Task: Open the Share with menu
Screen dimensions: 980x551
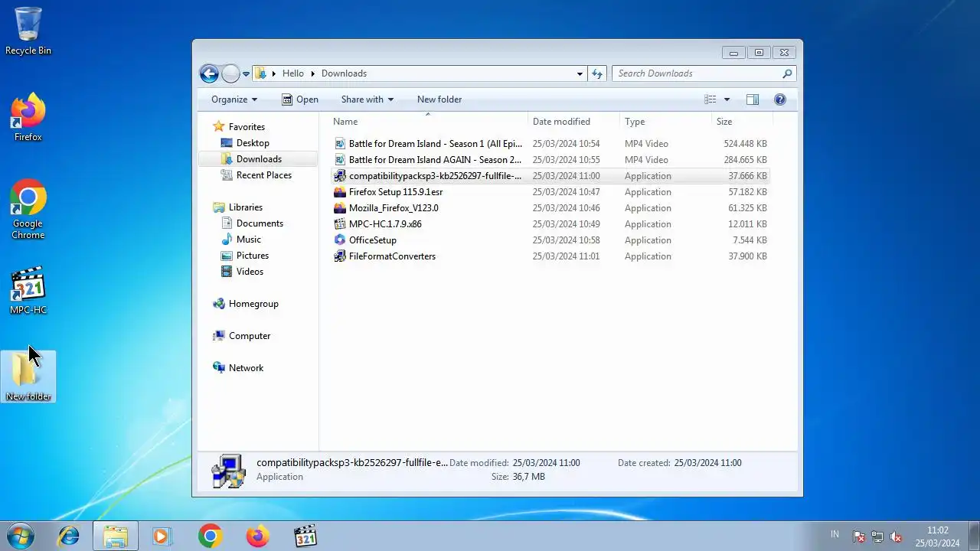Action: click(x=367, y=99)
